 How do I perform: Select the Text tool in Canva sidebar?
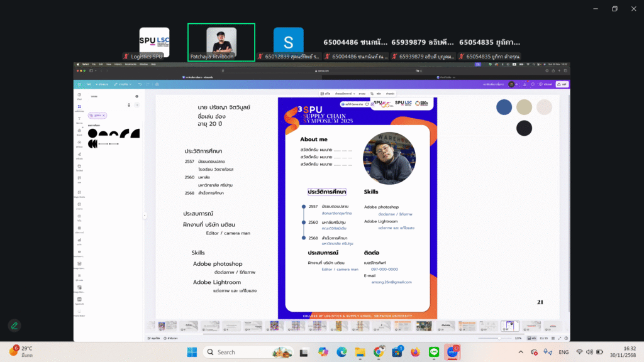(79, 120)
